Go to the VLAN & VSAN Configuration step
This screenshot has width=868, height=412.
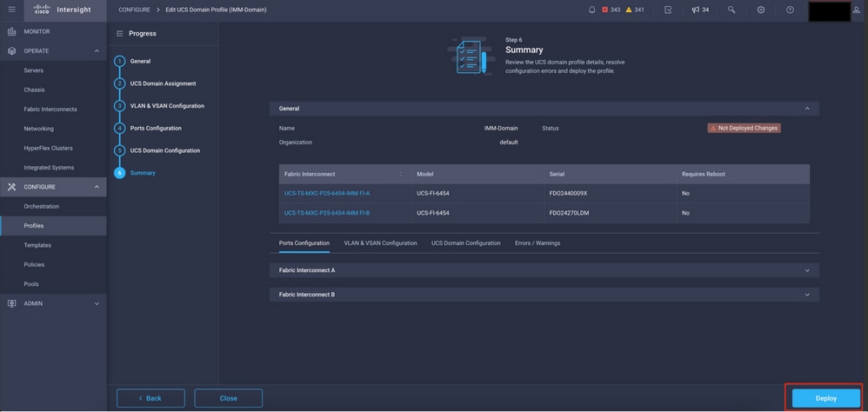click(x=167, y=106)
